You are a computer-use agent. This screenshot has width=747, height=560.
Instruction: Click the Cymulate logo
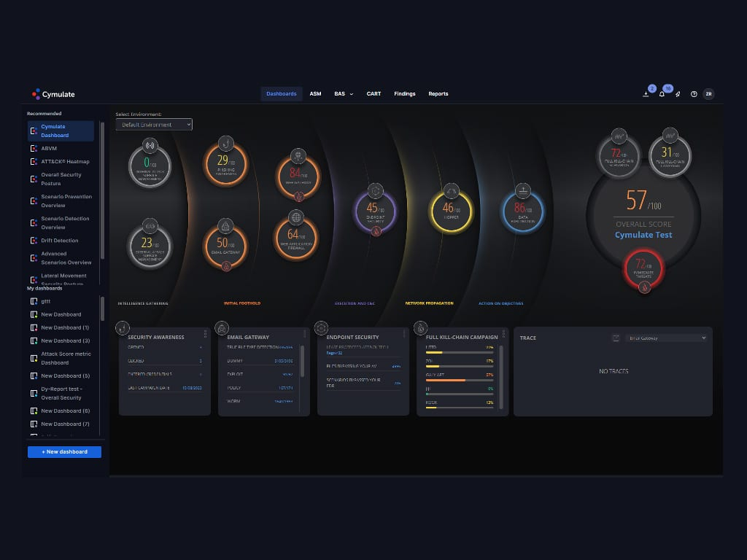[53, 94]
